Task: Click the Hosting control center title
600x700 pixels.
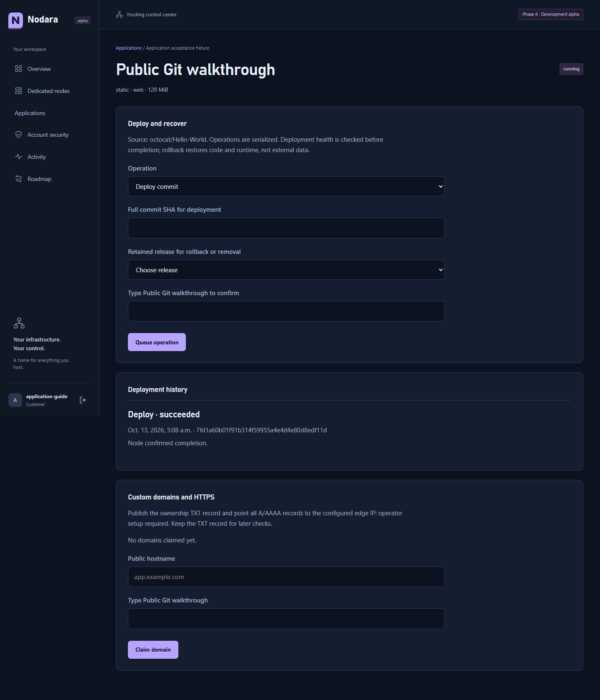Action: click(152, 15)
